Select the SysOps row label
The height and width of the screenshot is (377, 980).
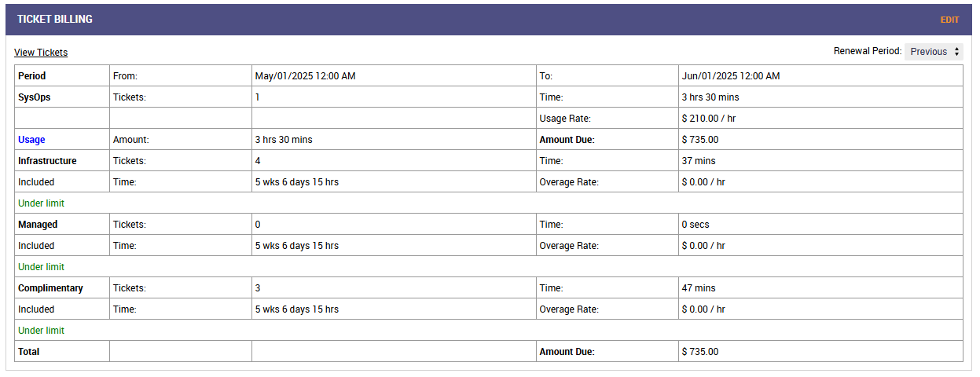[x=35, y=97]
